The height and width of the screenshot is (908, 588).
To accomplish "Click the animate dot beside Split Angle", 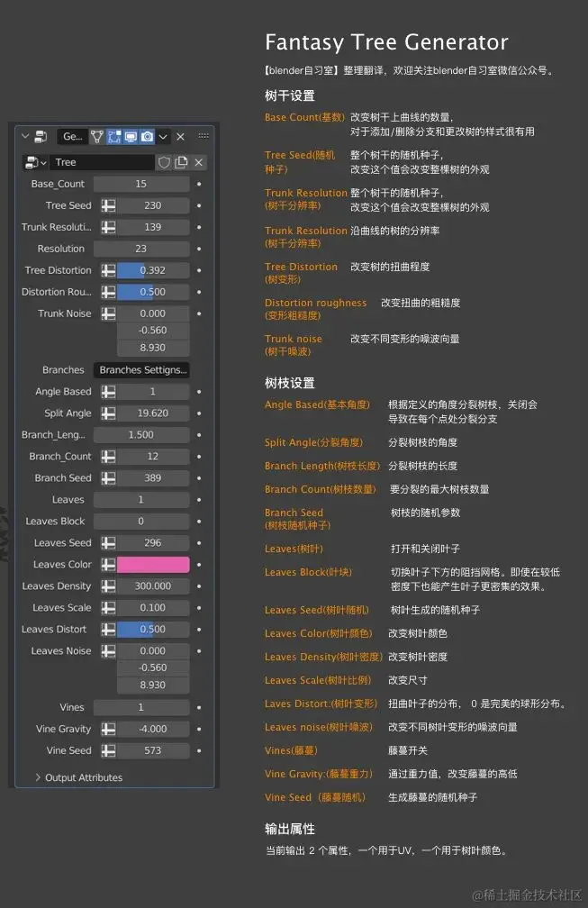I will click(199, 413).
